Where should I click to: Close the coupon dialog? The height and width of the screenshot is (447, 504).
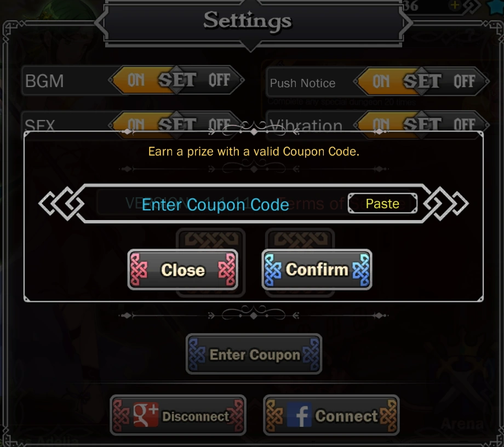pos(183,270)
